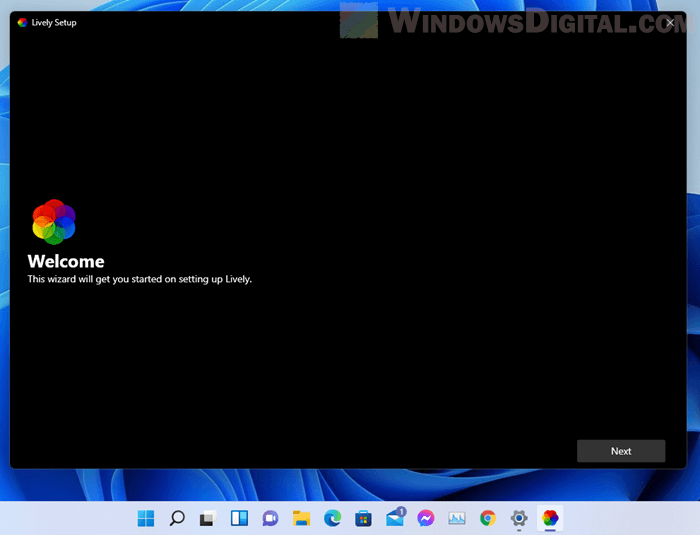Click the Lively icon in the title bar
The height and width of the screenshot is (535, 700).
tap(22, 22)
